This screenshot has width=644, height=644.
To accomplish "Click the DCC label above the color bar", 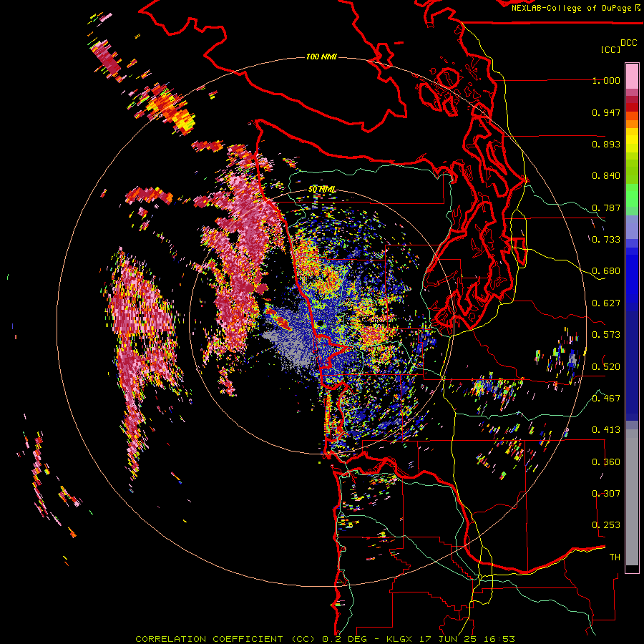I will [x=628, y=43].
